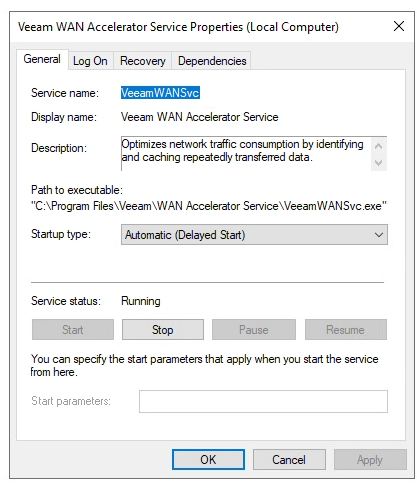Confirm the dialog with OK
Viewport: 417px width, 486px height.
coord(208,460)
